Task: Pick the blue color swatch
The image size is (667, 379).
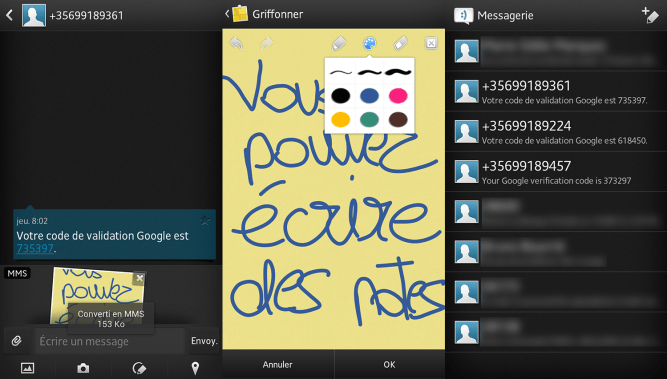Action: coord(369,96)
